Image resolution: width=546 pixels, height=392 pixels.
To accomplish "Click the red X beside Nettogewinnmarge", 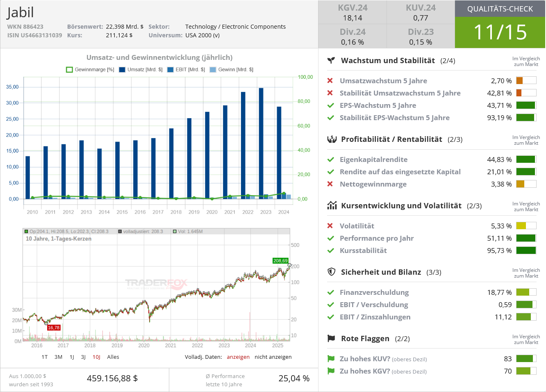I will click(330, 184).
